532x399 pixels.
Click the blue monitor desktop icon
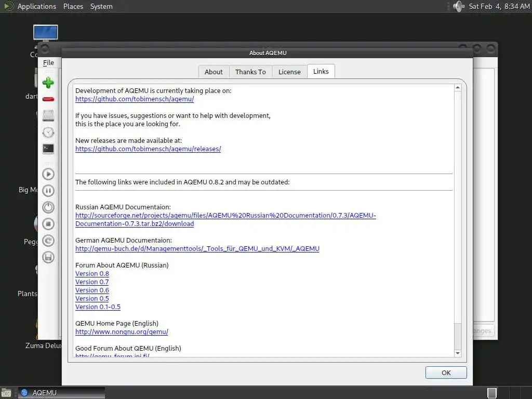pyautogui.click(x=46, y=33)
